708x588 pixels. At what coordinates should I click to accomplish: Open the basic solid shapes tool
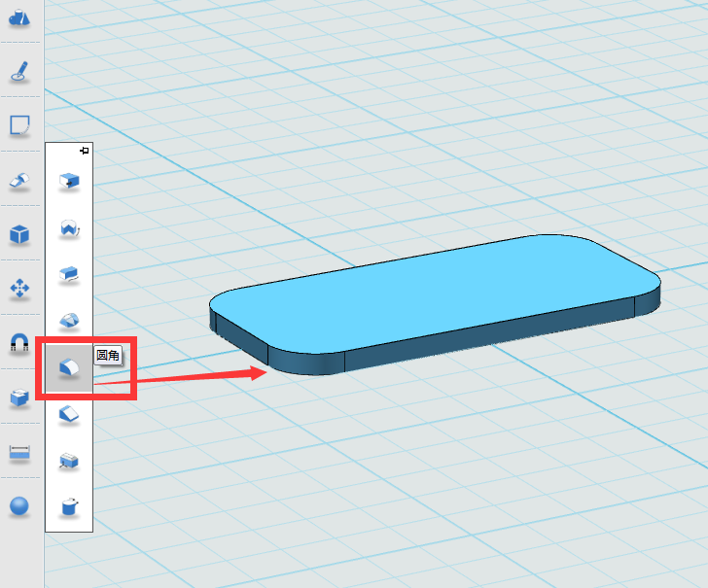click(19, 17)
